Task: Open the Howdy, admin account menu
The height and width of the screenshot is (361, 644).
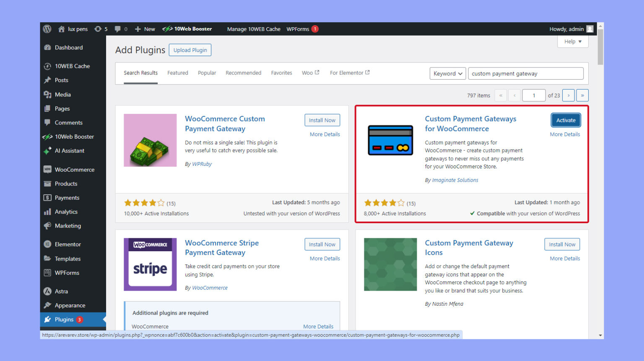Action: (x=566, y=29)
